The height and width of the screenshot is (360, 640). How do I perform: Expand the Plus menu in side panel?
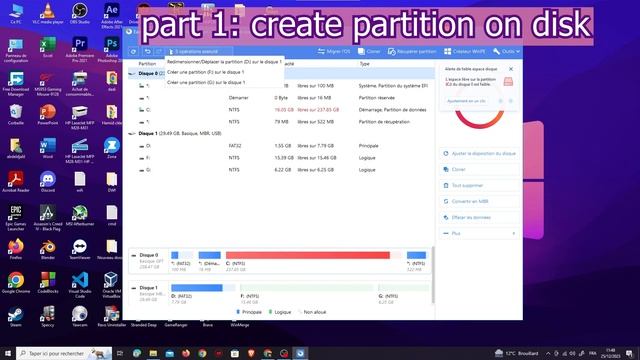point(480,233)
